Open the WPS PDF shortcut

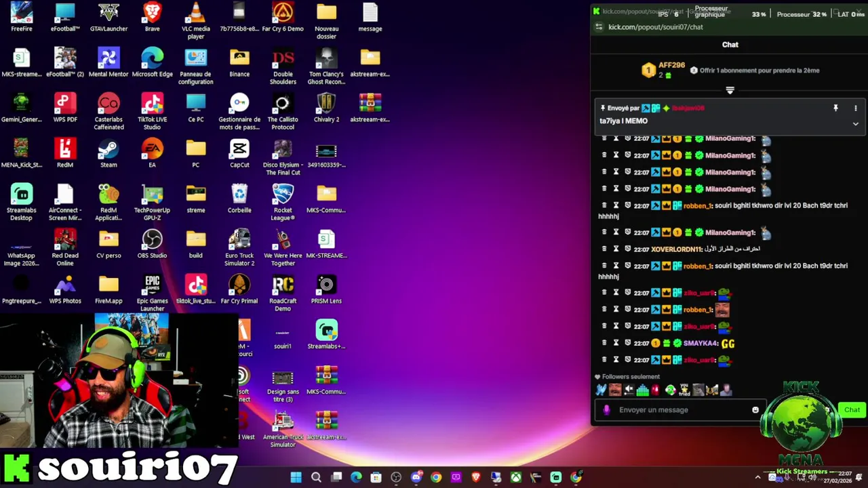[65, 108]
